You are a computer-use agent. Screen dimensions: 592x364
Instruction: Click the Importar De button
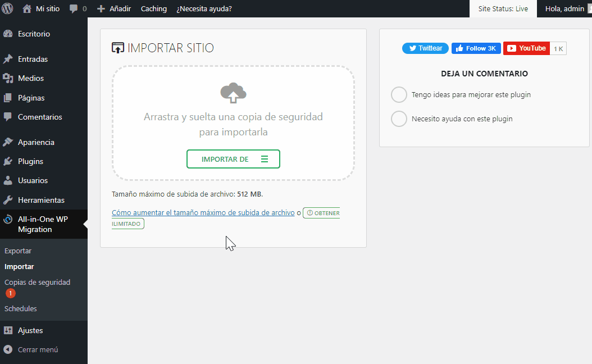[233, 159]
